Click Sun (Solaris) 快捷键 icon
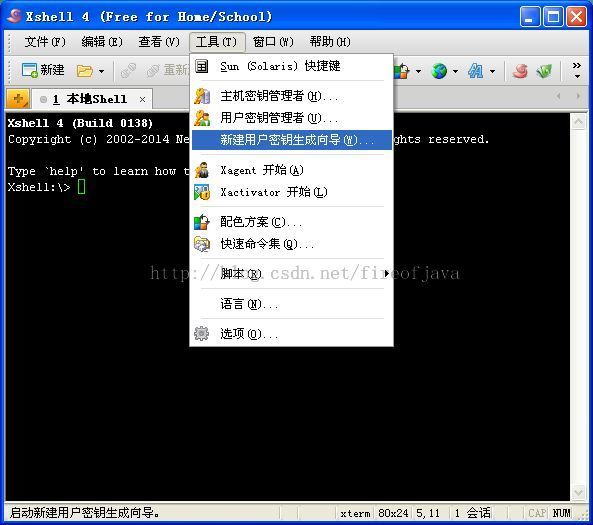The width and height of the screenshot is (593, 525). (202, 66)
